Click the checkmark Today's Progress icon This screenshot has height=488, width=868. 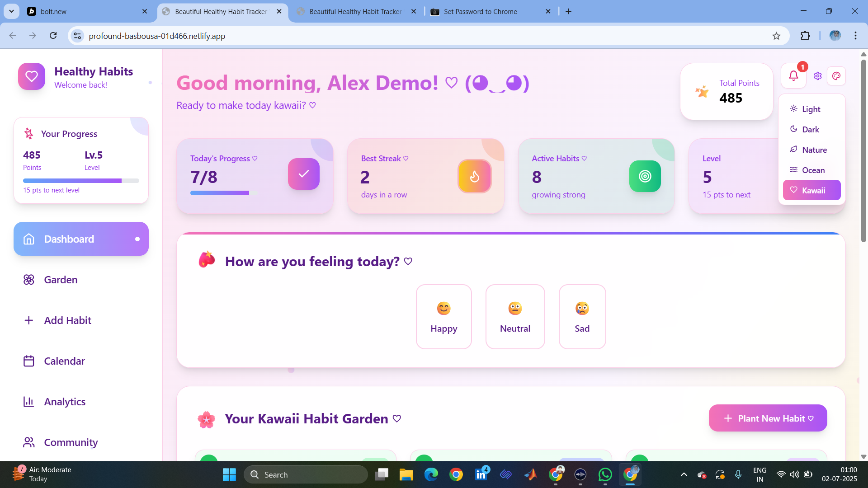(304, 174)
